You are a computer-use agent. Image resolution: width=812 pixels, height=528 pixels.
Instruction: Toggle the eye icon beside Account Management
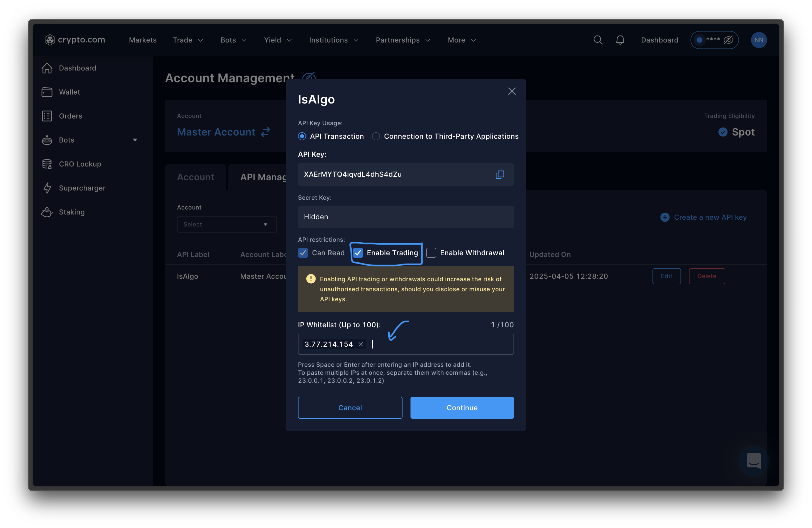[x=309, y=77]
